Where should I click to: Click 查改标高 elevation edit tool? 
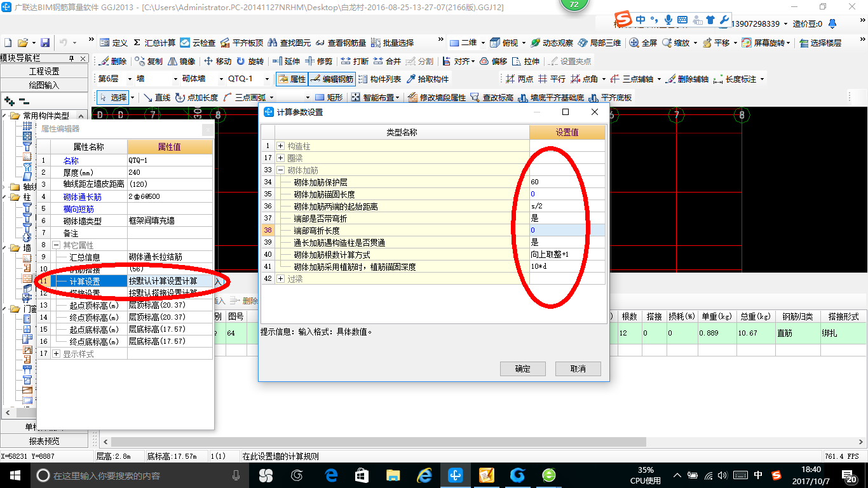[x=492, y=97]
